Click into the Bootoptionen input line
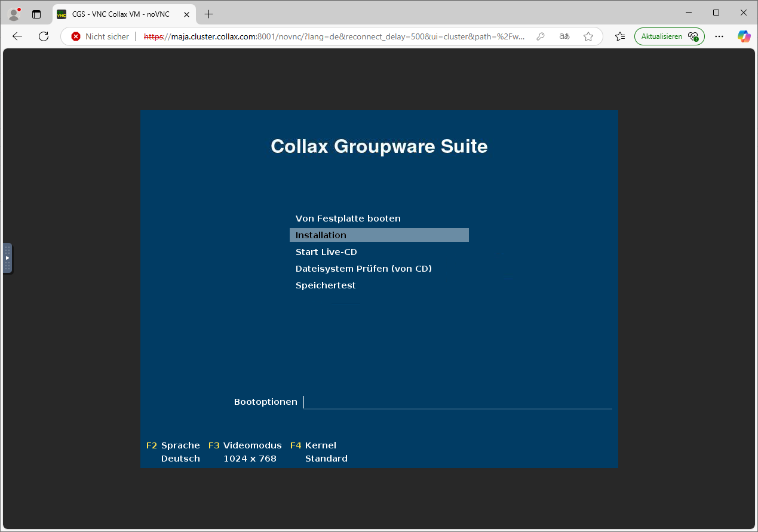Image resolution: width=758 pixels, height=532 pixels. coord(458,402)
